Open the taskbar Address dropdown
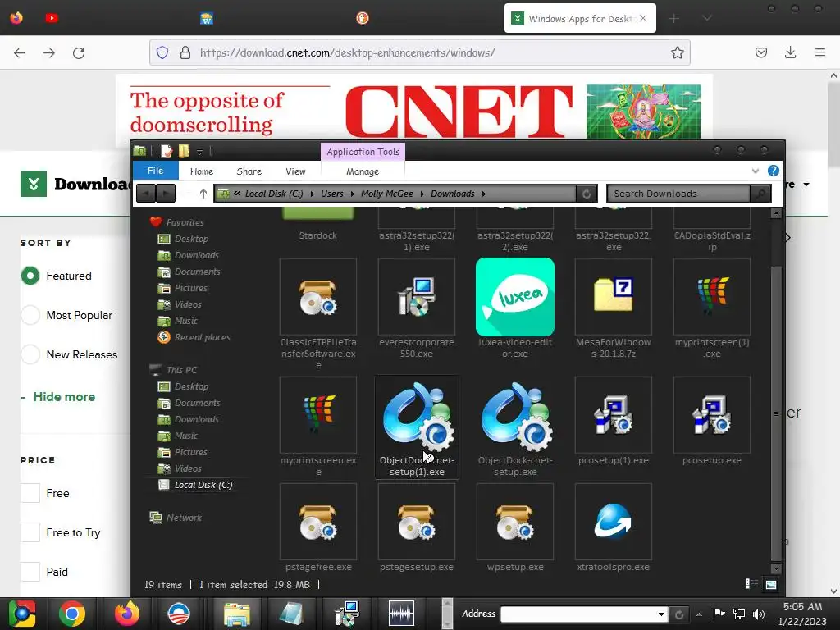This screenshot has height=630, width=840. pyautogui.click(x=662, y=614)
